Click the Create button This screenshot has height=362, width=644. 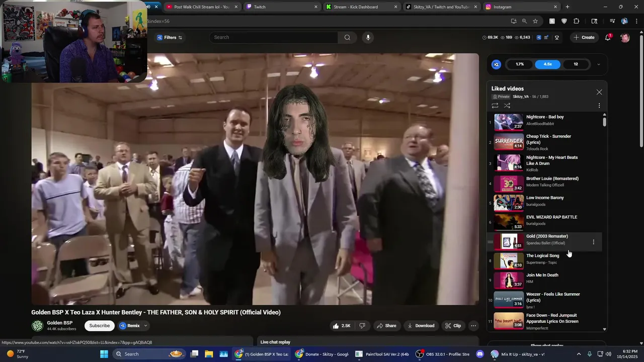click(584, 37)
